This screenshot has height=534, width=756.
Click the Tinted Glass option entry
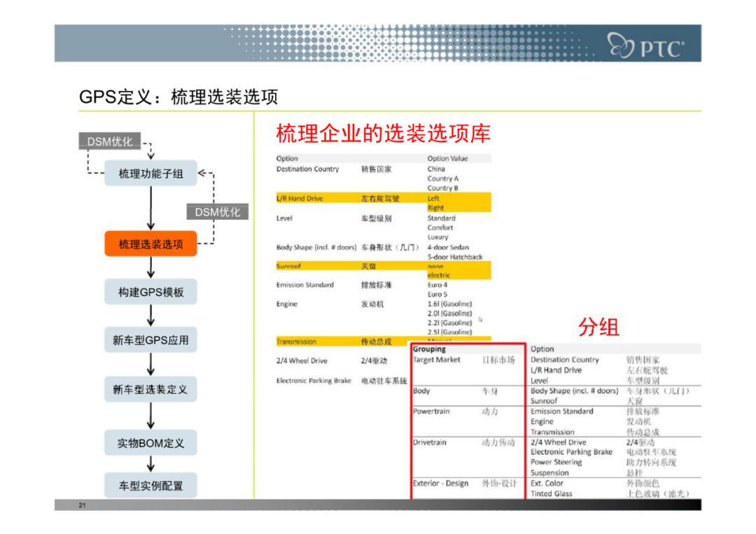tap(551, 493)
